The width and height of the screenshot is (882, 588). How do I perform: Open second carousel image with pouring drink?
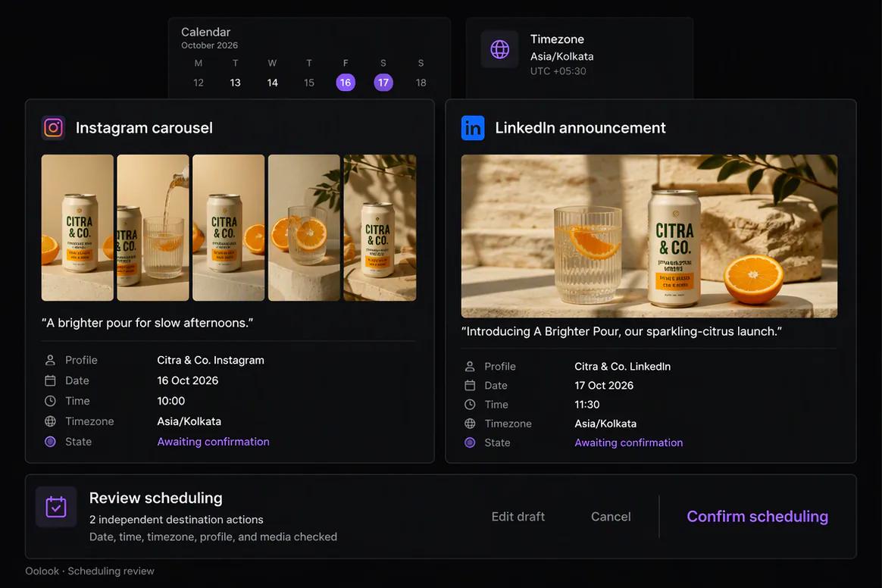click(x=153, y=228)
